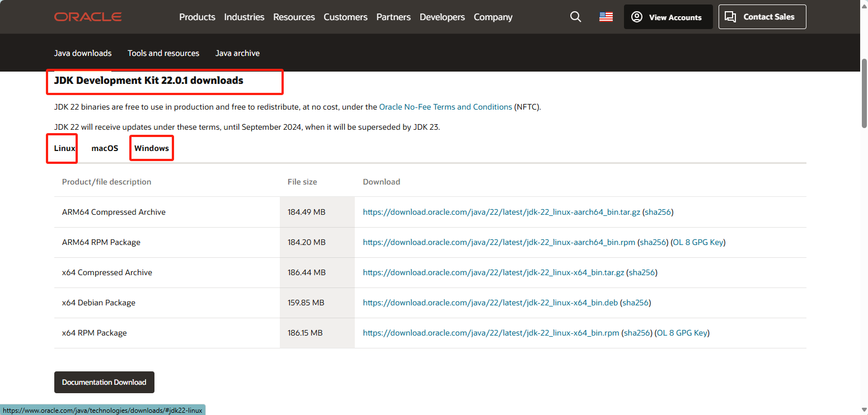Download ARM64 Compressed Archive tar.gz link
Screen dimensions: 868x415
pos(501,212)
